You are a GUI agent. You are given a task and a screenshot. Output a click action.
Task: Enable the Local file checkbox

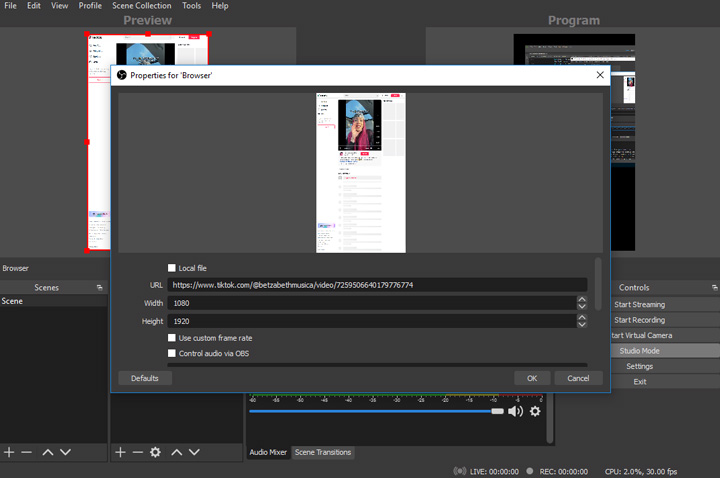[172, 268]
